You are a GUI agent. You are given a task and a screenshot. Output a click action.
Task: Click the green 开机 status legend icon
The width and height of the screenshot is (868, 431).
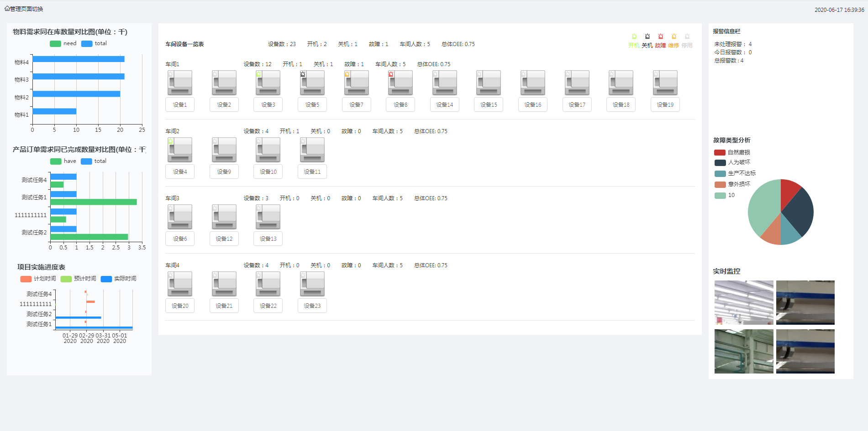(x=634, y=37)
